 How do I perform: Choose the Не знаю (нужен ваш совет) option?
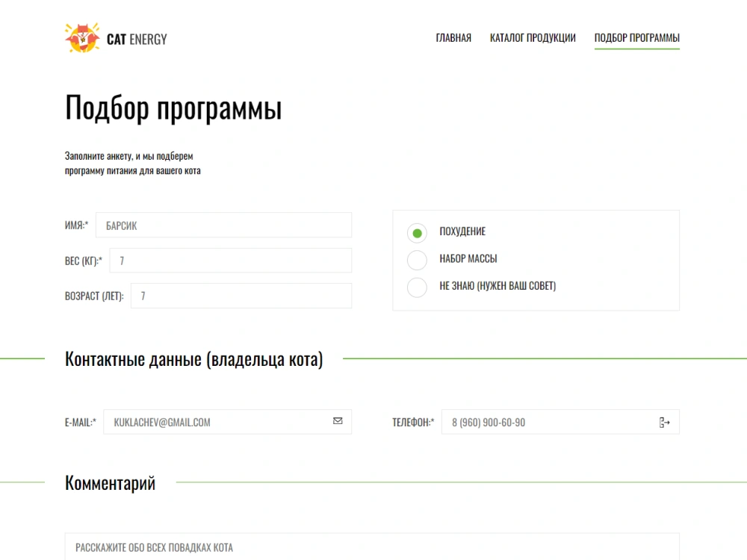click(x=417, y=287)
